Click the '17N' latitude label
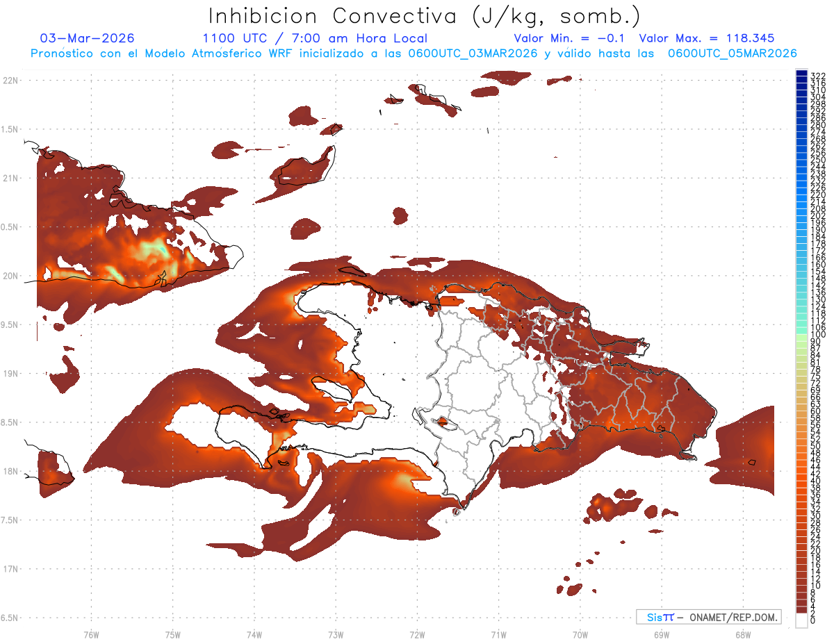 (x=10, y=569)
